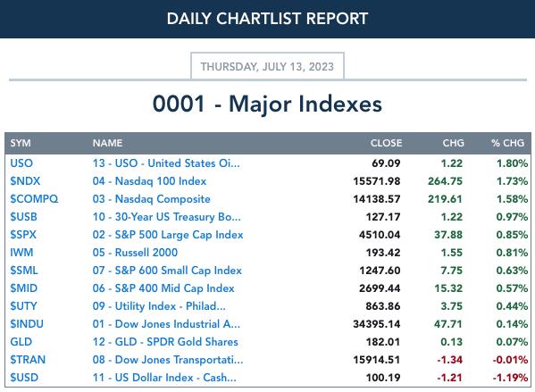535x392 pixels.
Task: Open 30-Year US Treasury Bond chart link
Action: [166, 217]
